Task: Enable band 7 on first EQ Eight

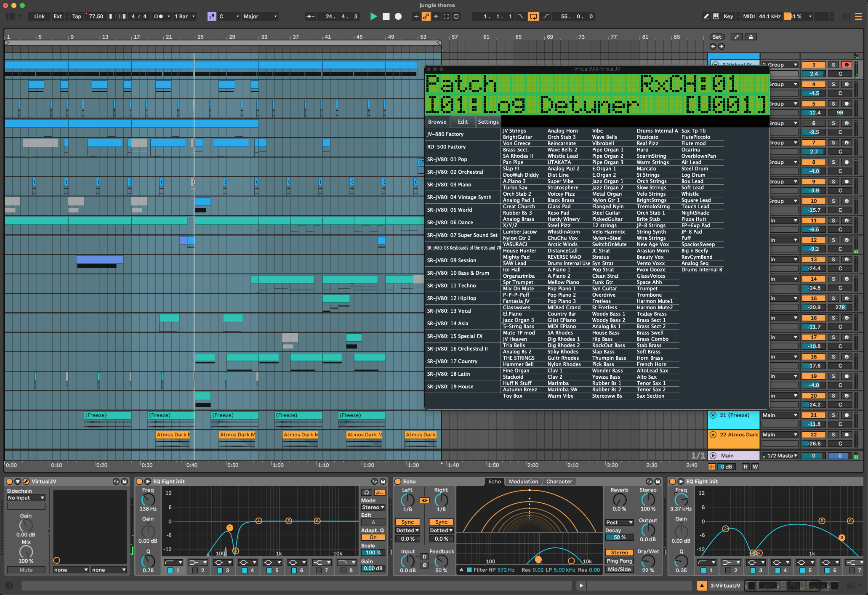Action: pyautogui.click(x=319, y=571)
